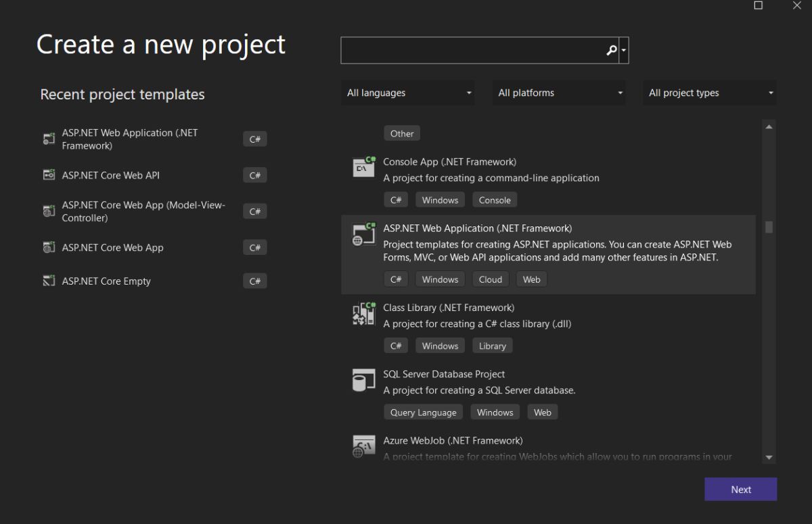
Task: Click recent ASP.NET Core Web App icon
Action: [x=49, y=247]
